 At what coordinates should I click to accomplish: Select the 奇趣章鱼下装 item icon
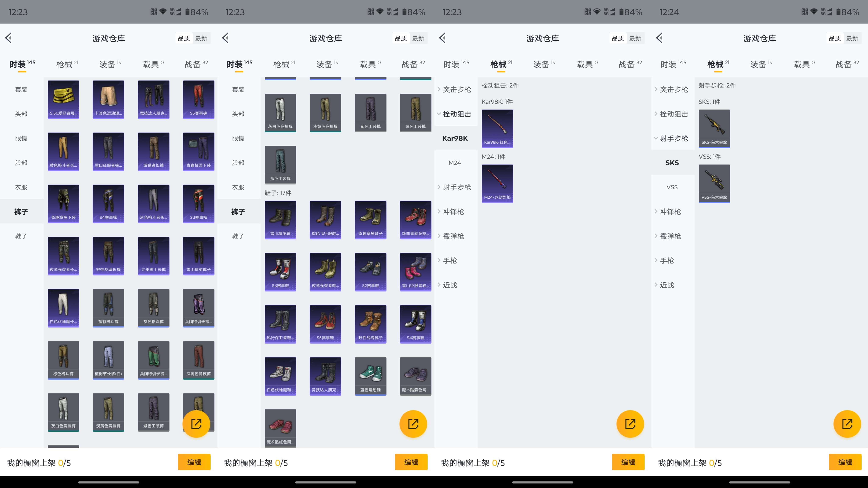tap(63, 204)
